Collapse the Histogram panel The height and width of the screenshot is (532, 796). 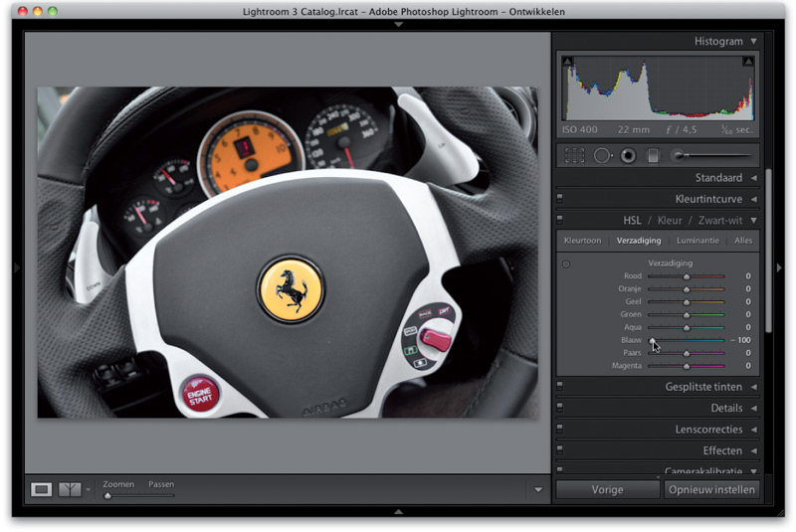click(754, 41)
